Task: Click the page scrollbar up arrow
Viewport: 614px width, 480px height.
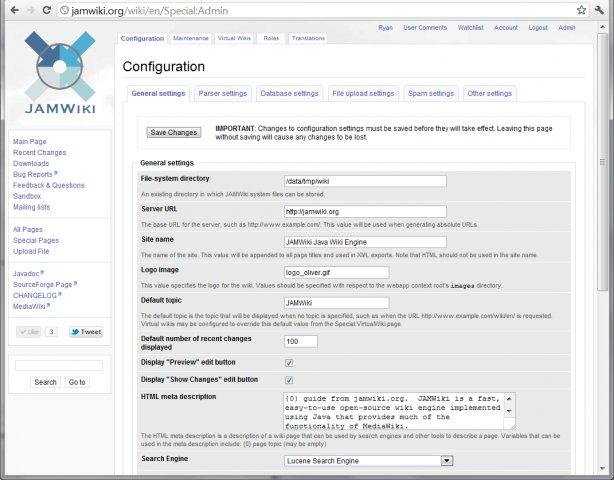Action: pos(603,27)
